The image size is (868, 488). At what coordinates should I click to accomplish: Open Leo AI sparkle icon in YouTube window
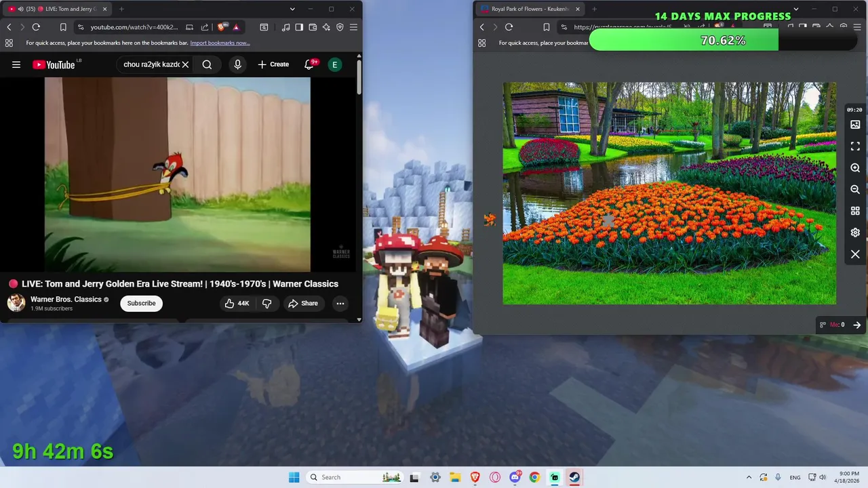pos(326,27)
